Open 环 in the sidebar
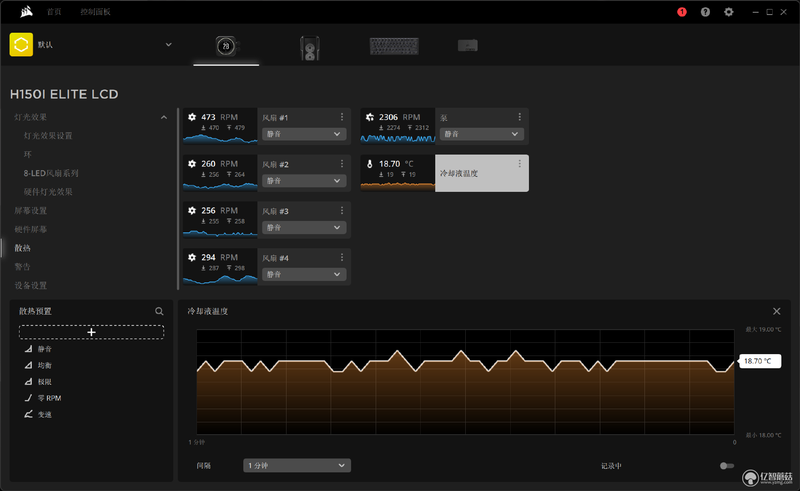 point(28,154)
